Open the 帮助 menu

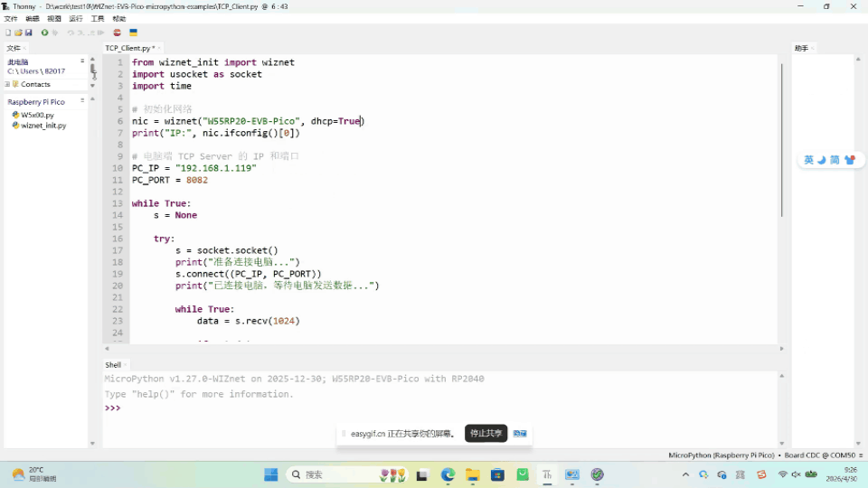tap(119, 19)
